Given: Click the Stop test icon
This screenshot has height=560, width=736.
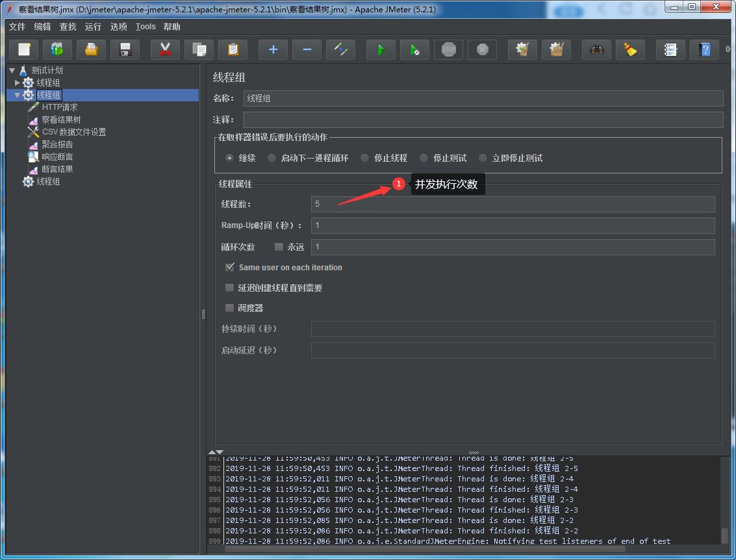Looking at the screenshot, I should tap(449, 49).
